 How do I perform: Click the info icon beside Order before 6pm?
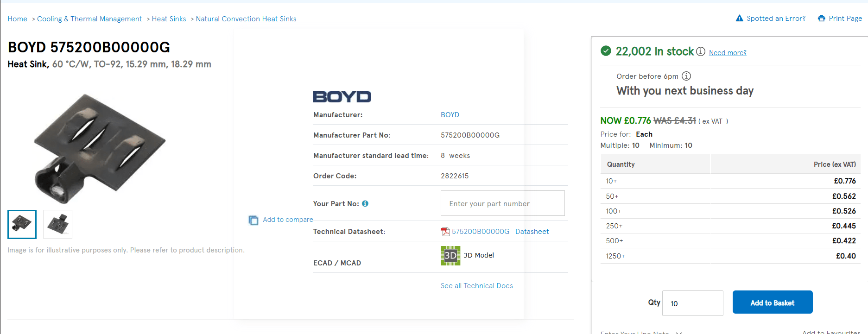tap(686, 76)
